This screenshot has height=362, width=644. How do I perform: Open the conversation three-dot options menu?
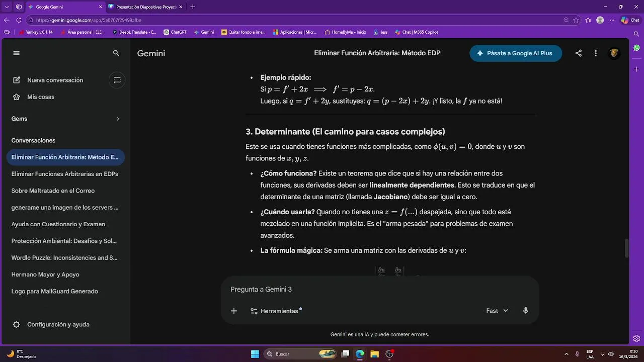[x=596, y=53]
